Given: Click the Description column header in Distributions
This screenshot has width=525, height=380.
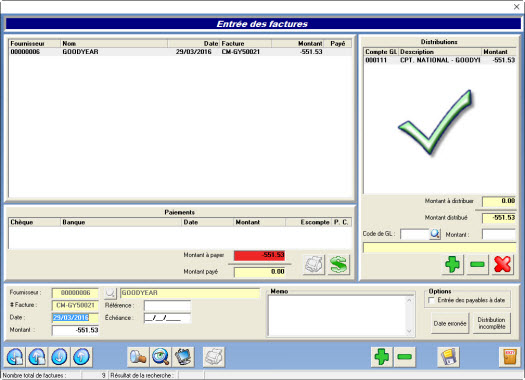Looking at the screenshot, I should click(x=440, y=52).
